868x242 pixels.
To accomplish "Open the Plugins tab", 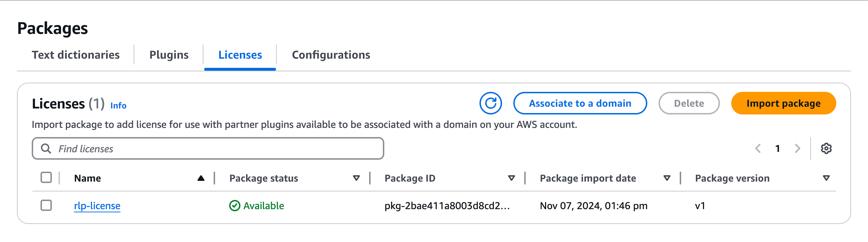I will pos(169,55).
